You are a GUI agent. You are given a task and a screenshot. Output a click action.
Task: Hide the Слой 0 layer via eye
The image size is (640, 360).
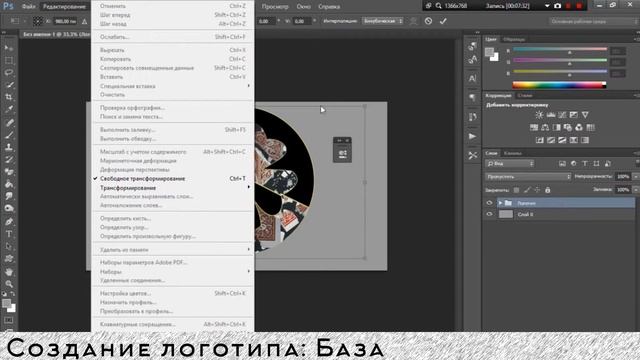pos(489,214)
